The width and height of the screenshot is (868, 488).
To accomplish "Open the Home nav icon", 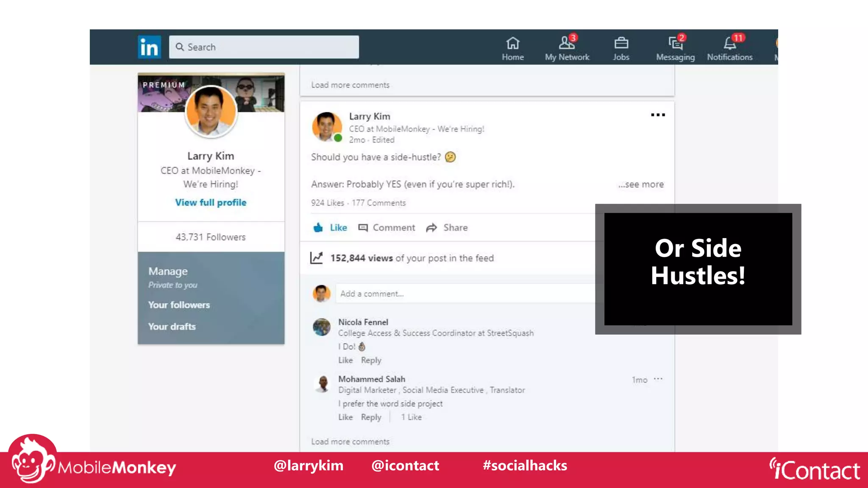I will tap(513, 43).
